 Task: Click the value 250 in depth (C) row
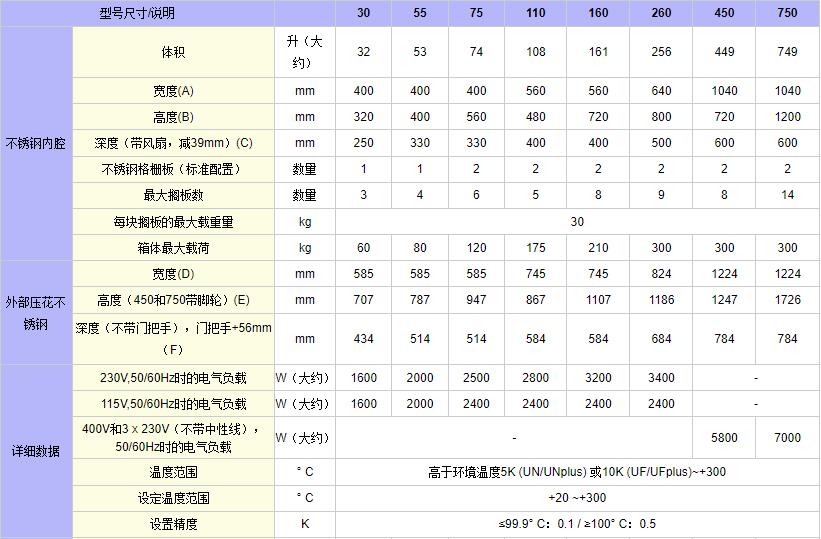tap(363, 143)
